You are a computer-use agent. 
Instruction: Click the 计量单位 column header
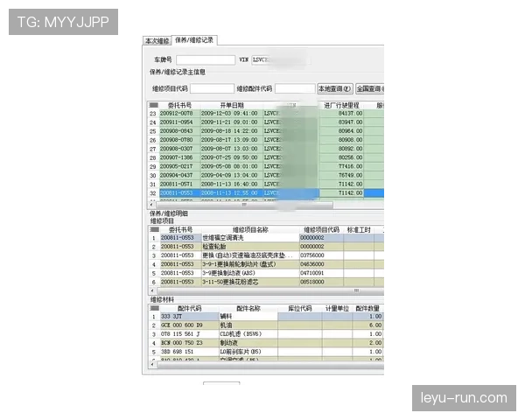tap(337, 309)
